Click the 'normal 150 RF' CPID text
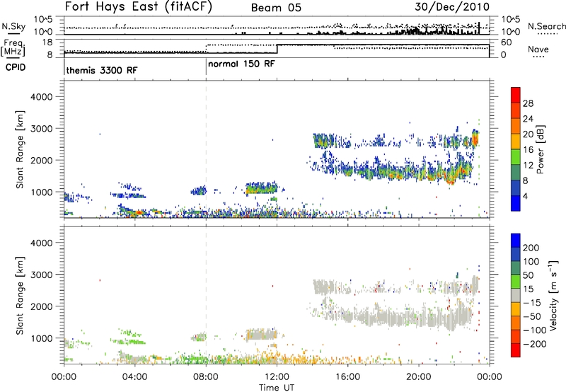The width and height of the screenshot is (566, 392). 241,64
